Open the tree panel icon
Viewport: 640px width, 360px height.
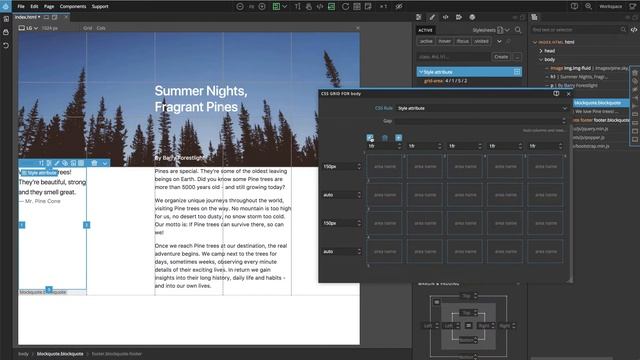click(x=534, y=17)
